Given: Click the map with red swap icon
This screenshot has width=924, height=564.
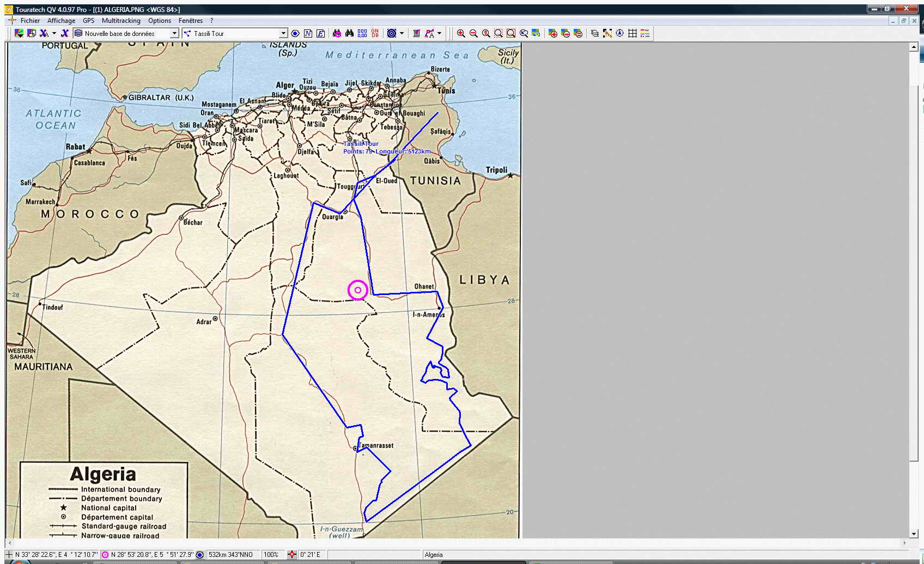Looking at the screenshot, I should pyautogui.click(x=578, y=33).
